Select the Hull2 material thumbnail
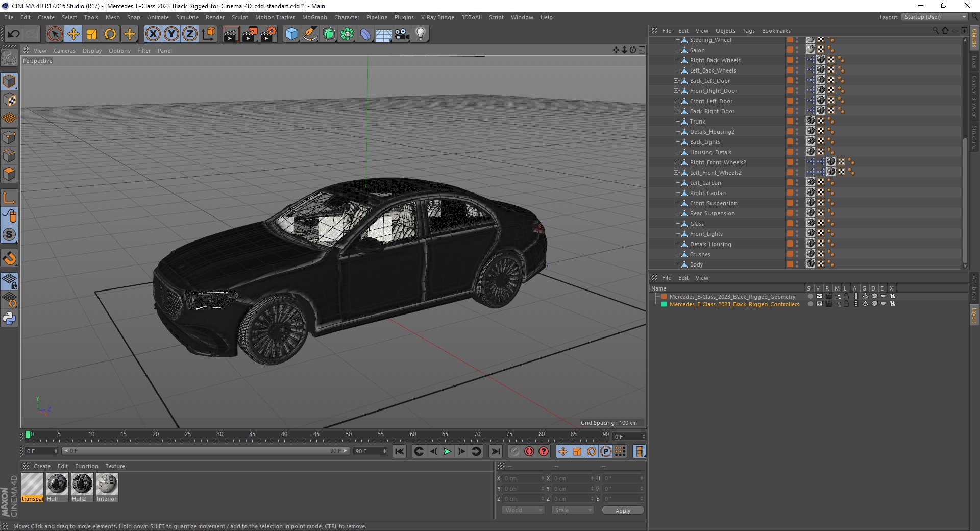 pos(82,487)
